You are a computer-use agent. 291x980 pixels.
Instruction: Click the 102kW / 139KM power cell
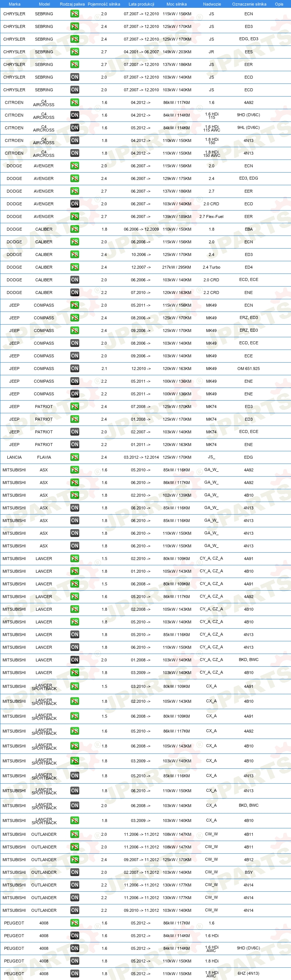[177, 495]
